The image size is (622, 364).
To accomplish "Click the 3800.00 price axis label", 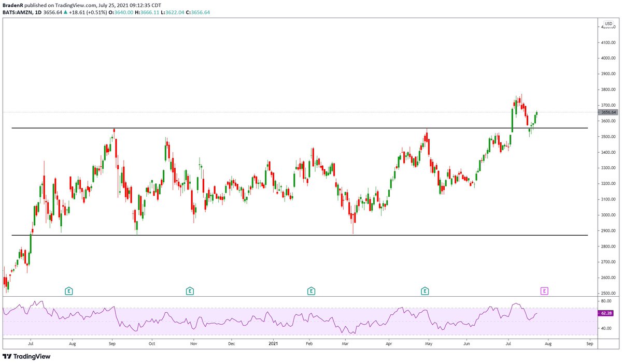I will [x=607, y=90].
